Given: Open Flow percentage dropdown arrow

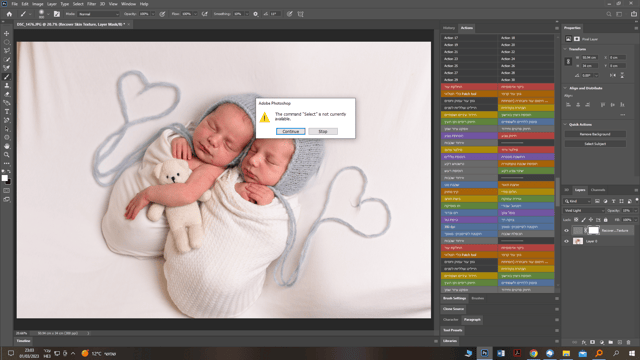Looking at the screenshot, I should pyautogui.click(x=195, y=14).
